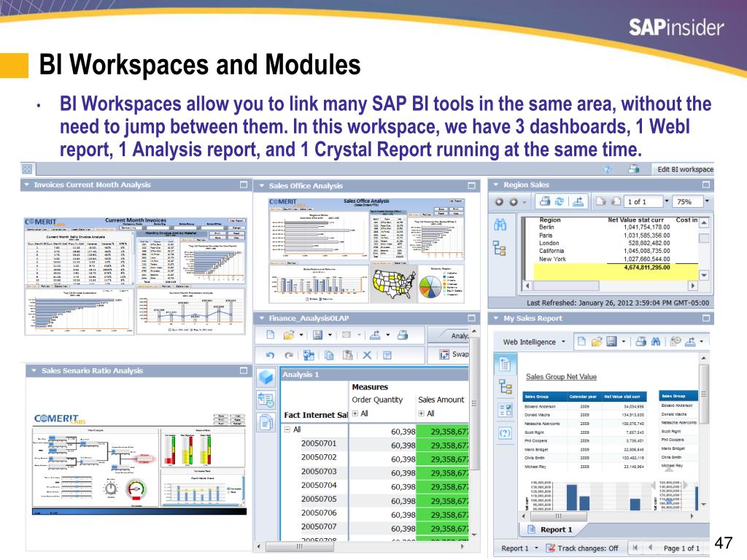Click the binoculars Find icon in My Sales Report

click(656, 341)
